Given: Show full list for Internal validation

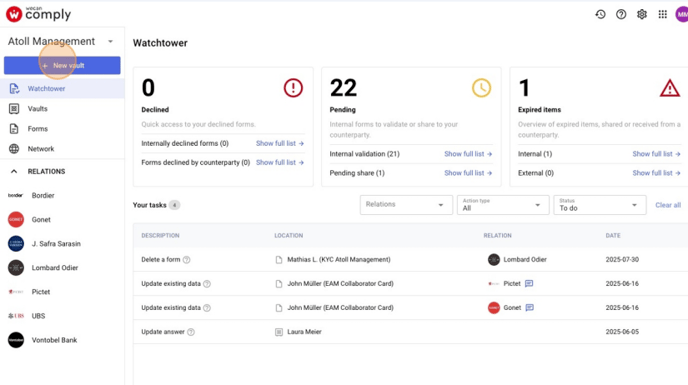Looking at the screenshot, I should tap(468, 154).
